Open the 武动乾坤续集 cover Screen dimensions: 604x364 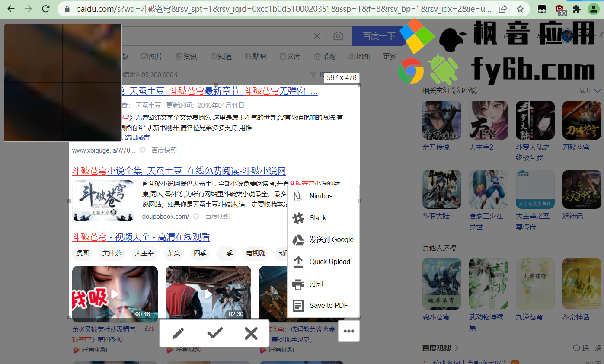[489, 284]
